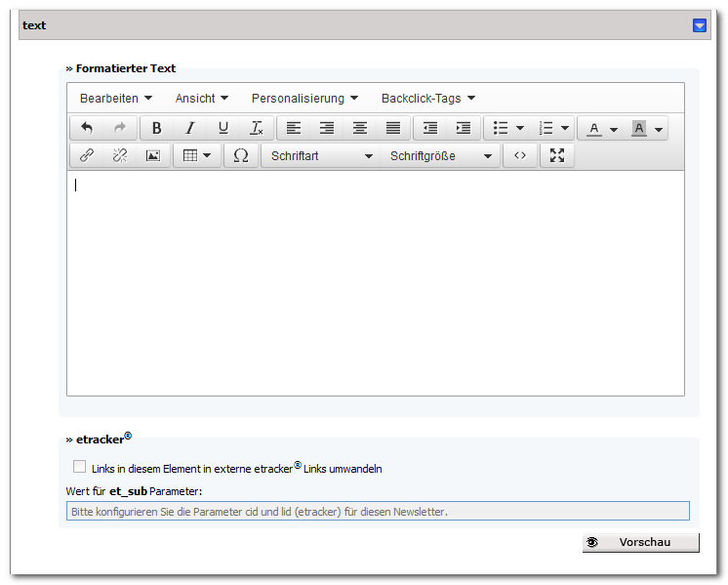Open the Backclick-Tags menu

[x=428, y=98]
